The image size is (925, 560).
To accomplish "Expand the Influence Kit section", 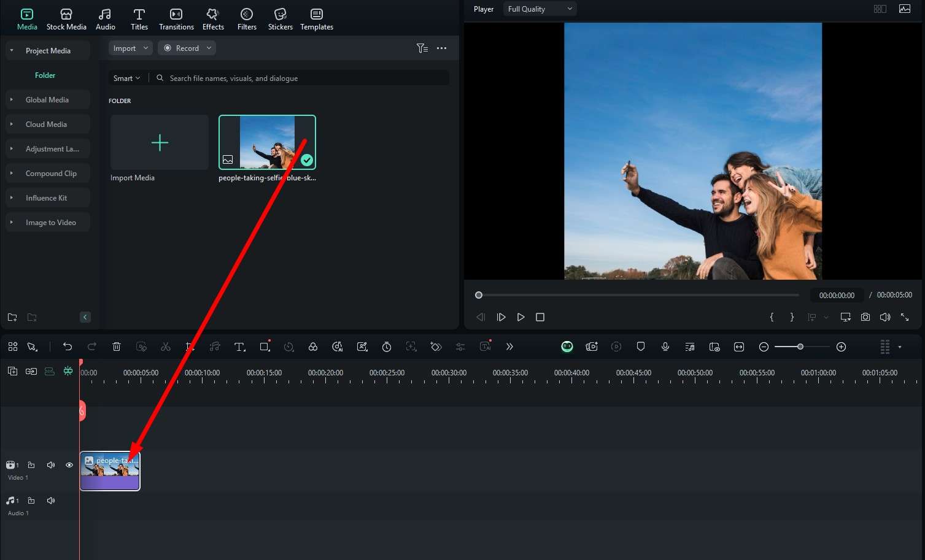I will click(12, 198).
